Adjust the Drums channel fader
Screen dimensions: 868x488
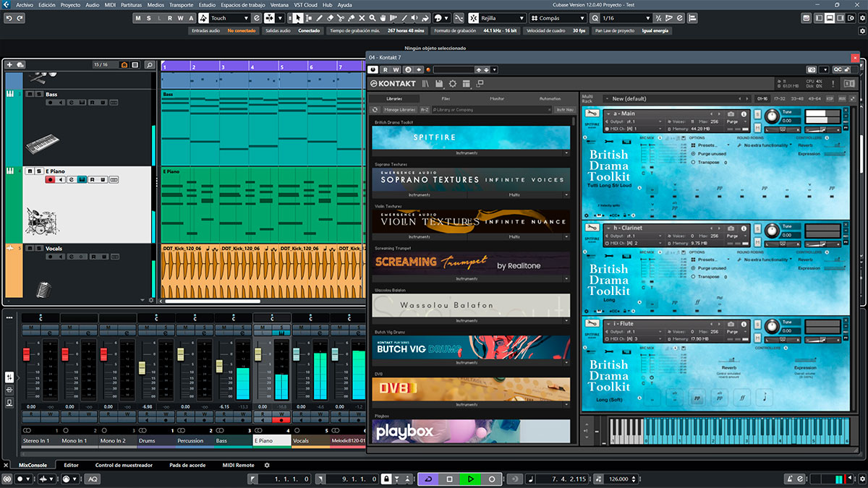click(x=142, y=367)
